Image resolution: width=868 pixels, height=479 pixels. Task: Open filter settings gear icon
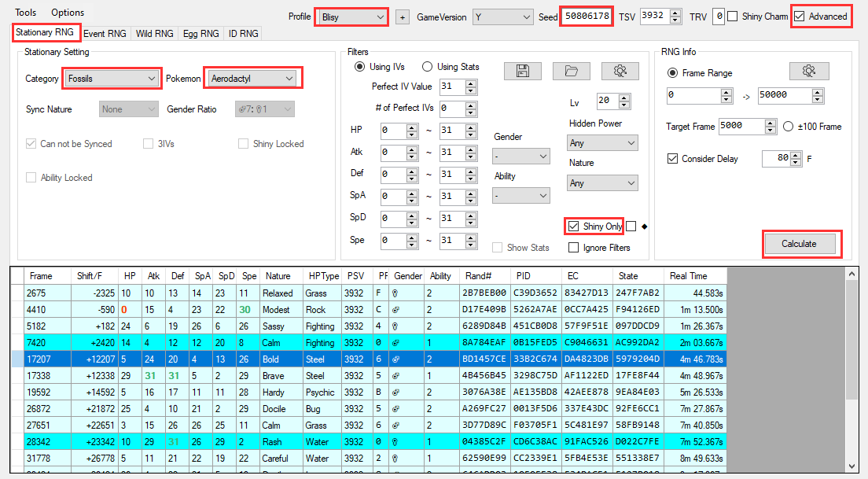(x=620, y=71)
